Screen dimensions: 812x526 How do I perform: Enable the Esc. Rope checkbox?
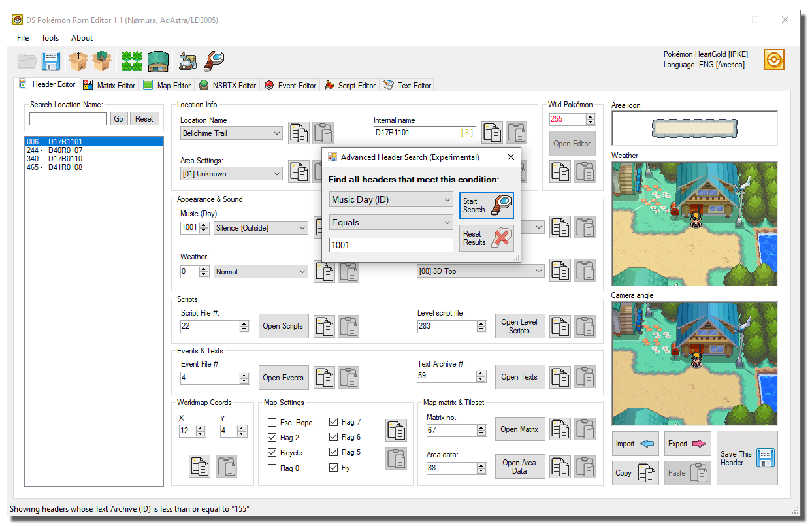click(272, 423)
